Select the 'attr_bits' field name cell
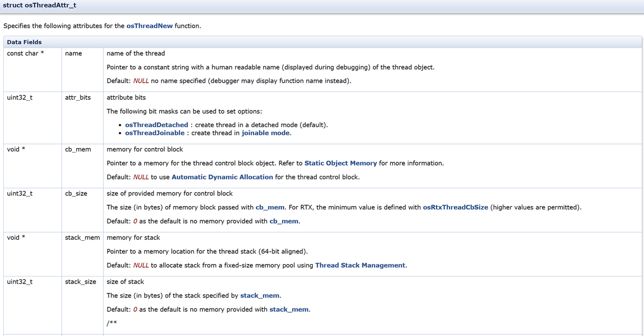 pos(78,97)
